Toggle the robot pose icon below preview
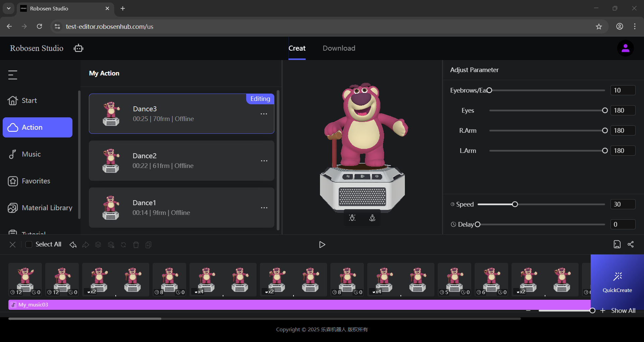The image size is (644, 342). click(x=372, y=218)
